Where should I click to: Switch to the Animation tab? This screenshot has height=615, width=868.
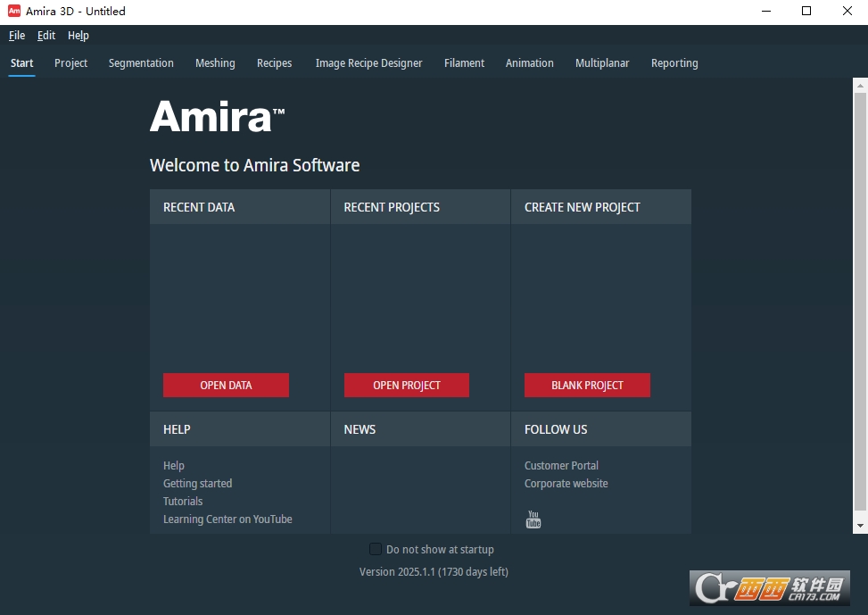coord(529,63)
